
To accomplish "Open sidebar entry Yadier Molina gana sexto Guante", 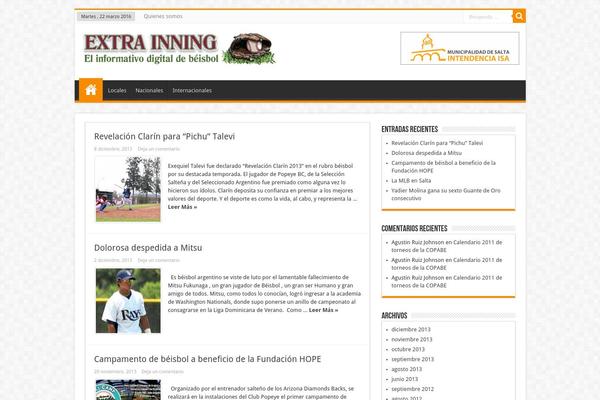I will pyautogui.click(x=446, y=194).
